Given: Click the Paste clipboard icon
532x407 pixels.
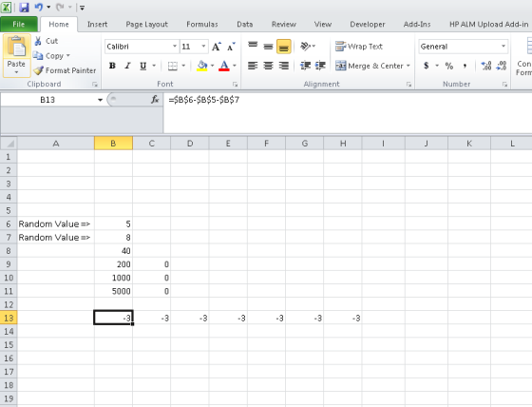Looking at the screenshot, I should point(17,47).
